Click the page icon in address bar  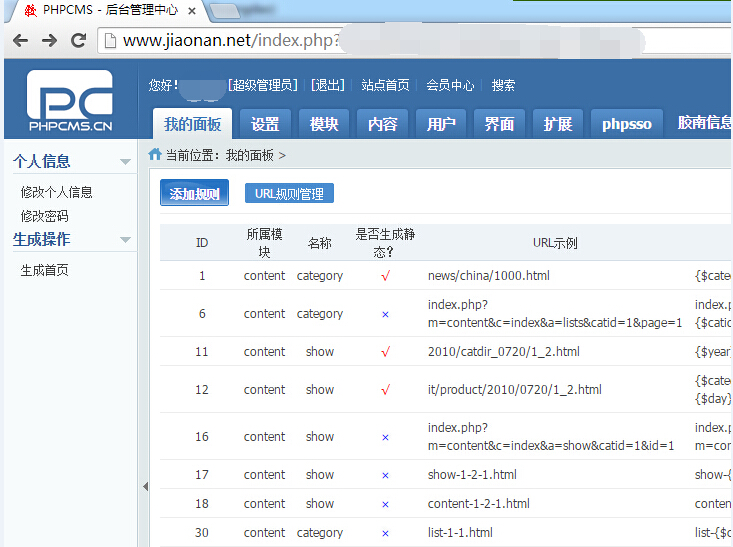point(110,41)
